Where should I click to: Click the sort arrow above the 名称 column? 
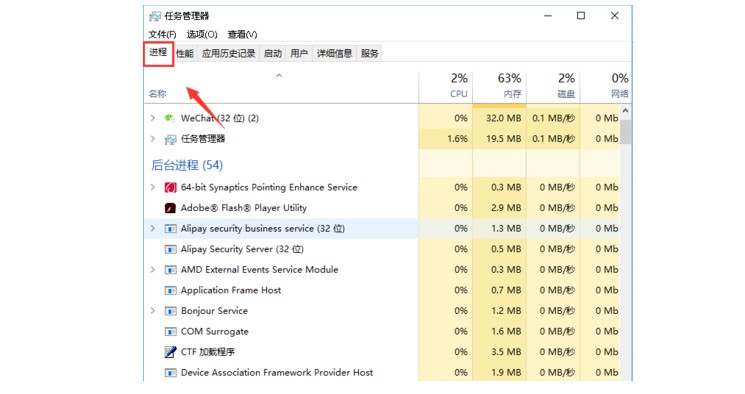point(279,76)
